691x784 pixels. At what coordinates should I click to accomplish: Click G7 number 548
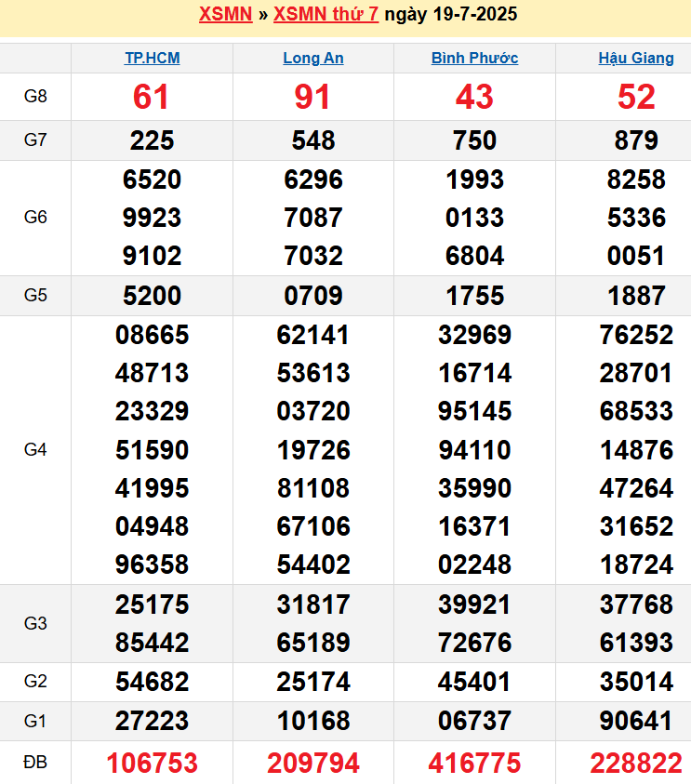[313, 140]
